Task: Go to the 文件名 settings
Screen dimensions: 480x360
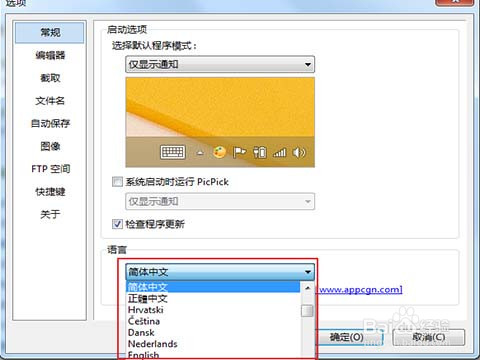Action: tap(50, 101)
